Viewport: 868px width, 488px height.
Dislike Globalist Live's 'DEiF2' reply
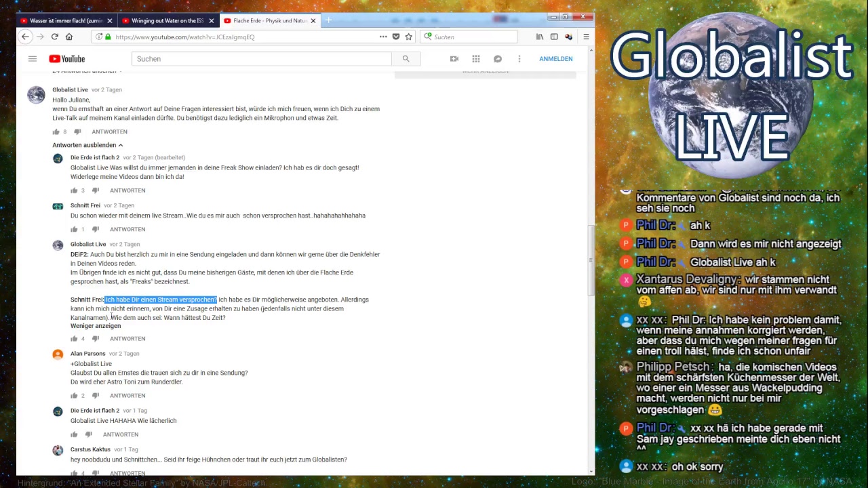point(96,339)
